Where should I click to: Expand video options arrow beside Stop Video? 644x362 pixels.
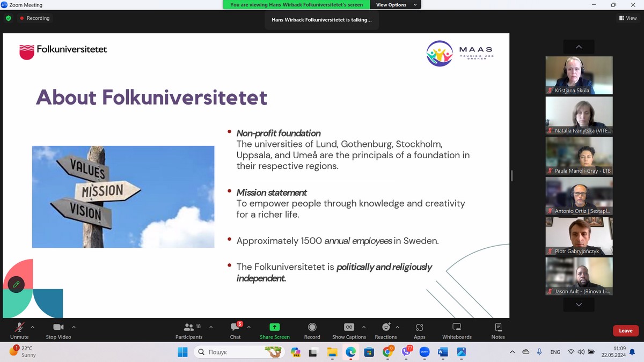point(74,327)
